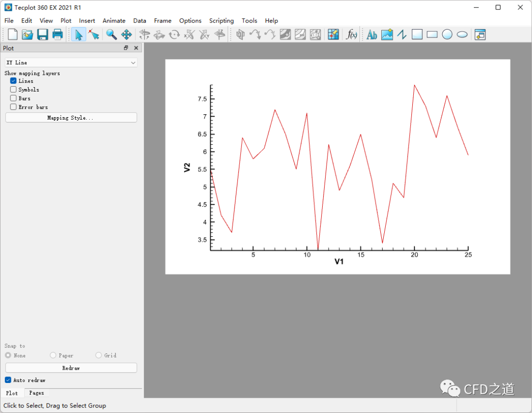
Task: Select the Ellipse drawing tool
Action: coord(462,34)
